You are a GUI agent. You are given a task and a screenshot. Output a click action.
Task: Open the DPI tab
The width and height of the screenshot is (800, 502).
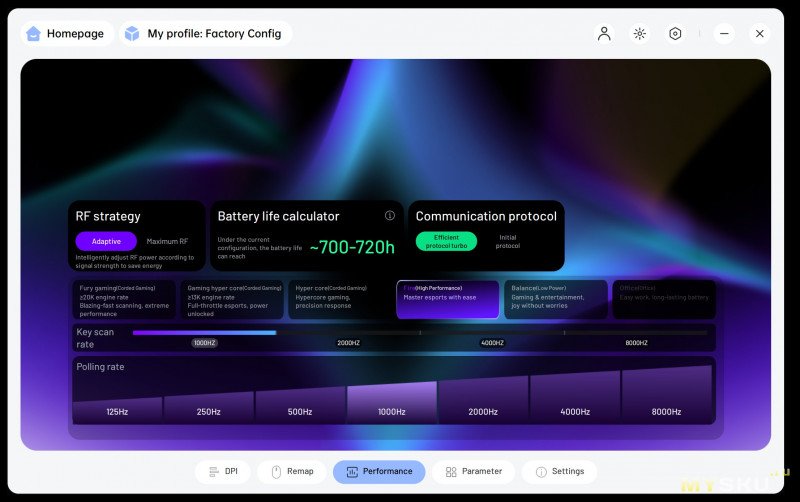223,471
